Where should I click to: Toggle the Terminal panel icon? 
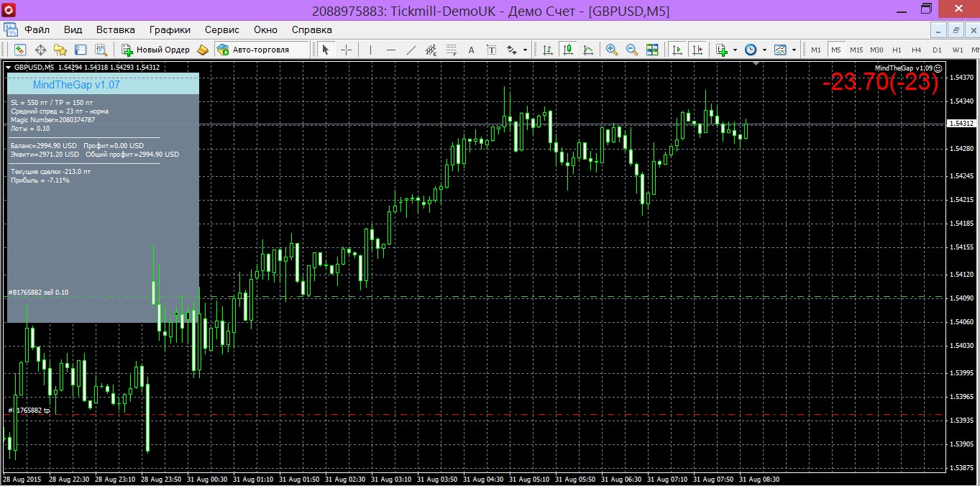(81, 50)
